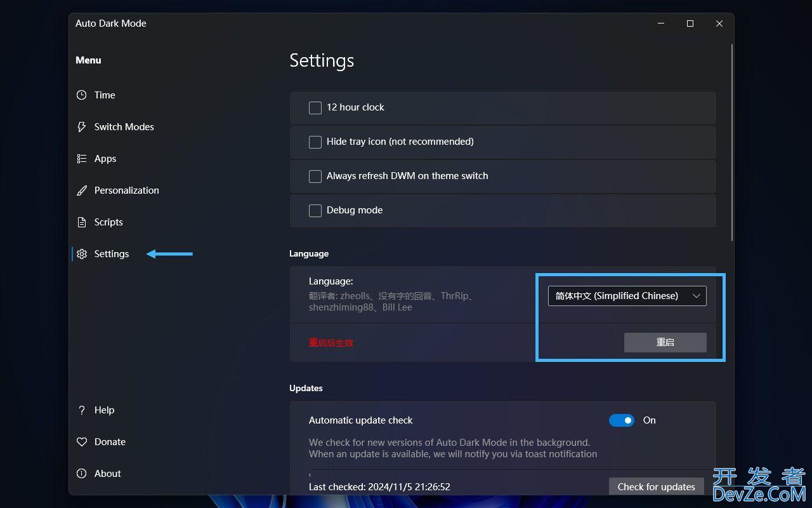The height and width of the screenshot is (508, 812).
Task: Go to Switch Modes page
Action: click(124, 127)
